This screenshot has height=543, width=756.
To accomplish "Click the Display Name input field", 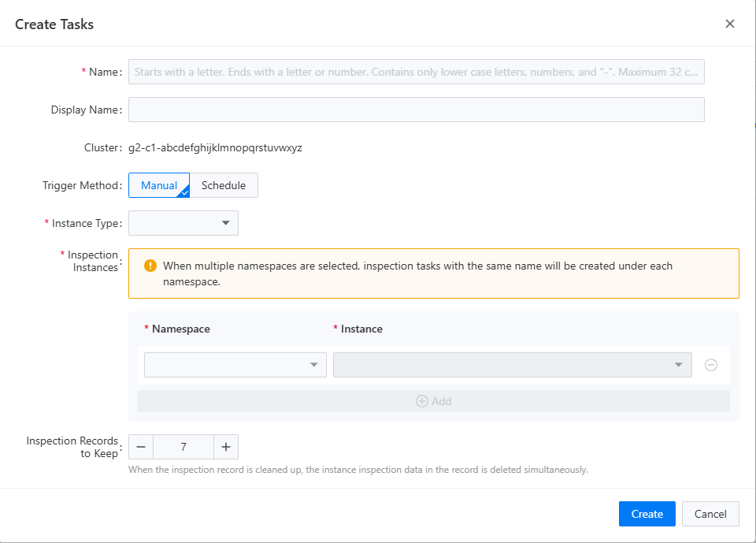I will pos(416,109).
